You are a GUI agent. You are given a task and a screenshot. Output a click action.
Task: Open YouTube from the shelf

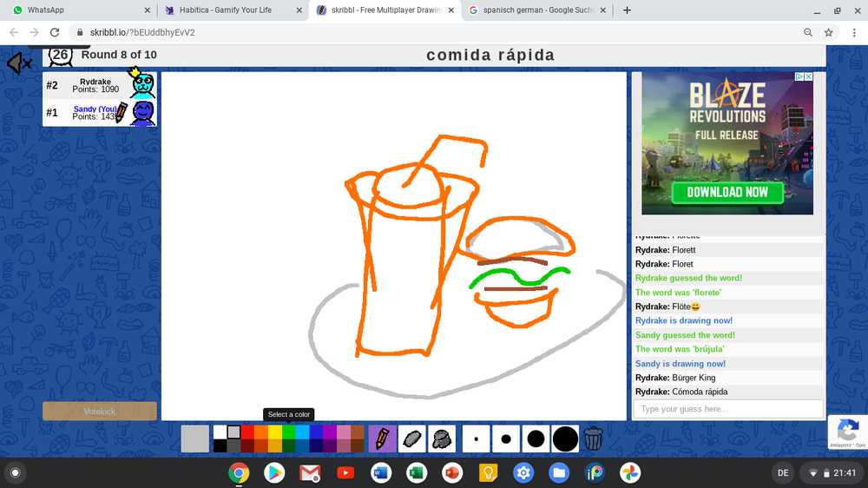pos(345,472)
